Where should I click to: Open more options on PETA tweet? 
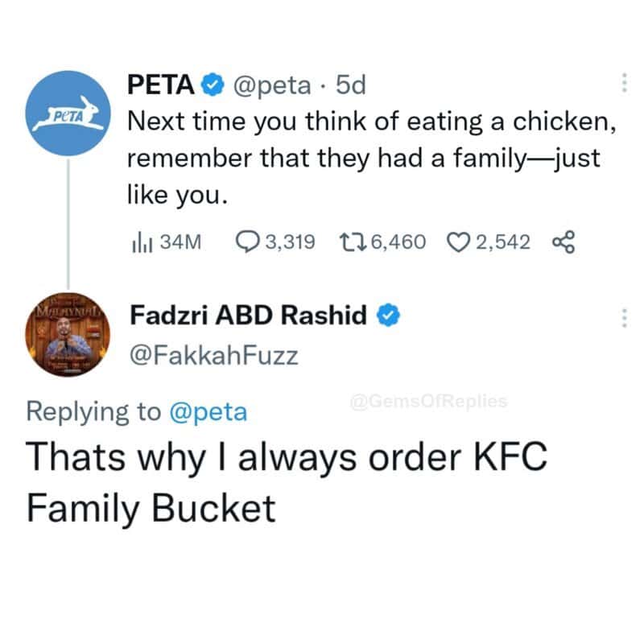point(621,84)
